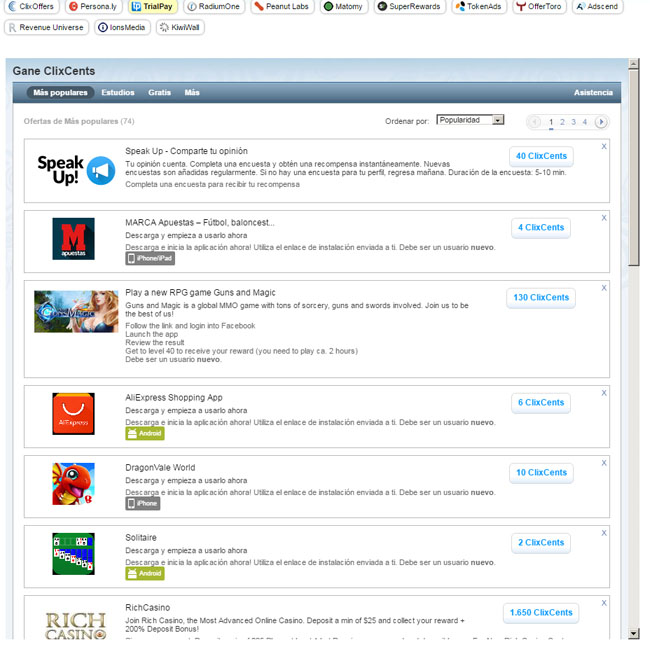
Task: Select the iPhone badge under DragonVale World
Action: tap(143, 504)
